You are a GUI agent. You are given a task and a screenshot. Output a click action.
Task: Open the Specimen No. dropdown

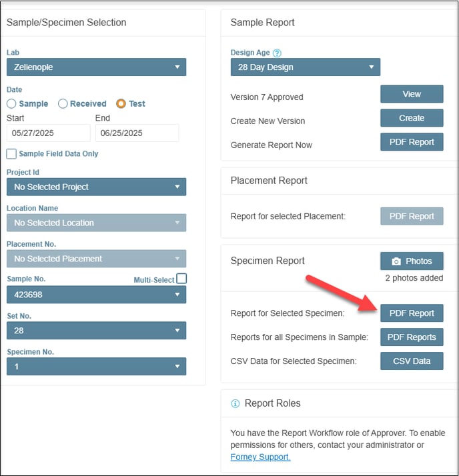point(96,366)
